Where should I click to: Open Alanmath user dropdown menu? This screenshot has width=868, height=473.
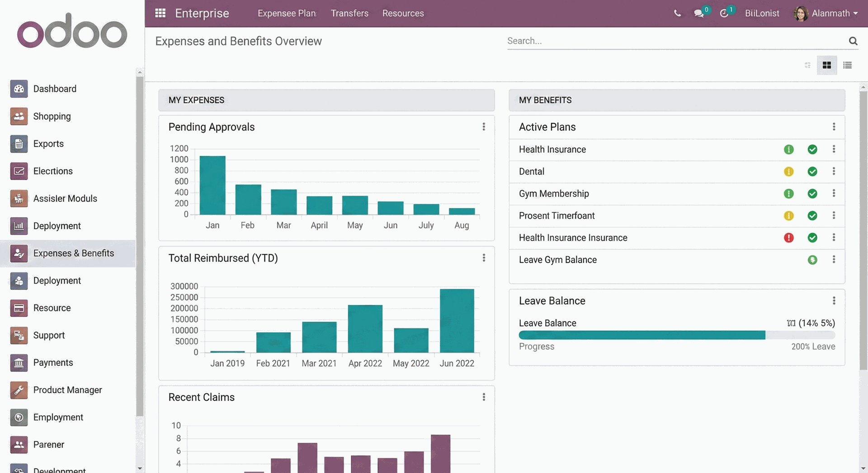826,13
